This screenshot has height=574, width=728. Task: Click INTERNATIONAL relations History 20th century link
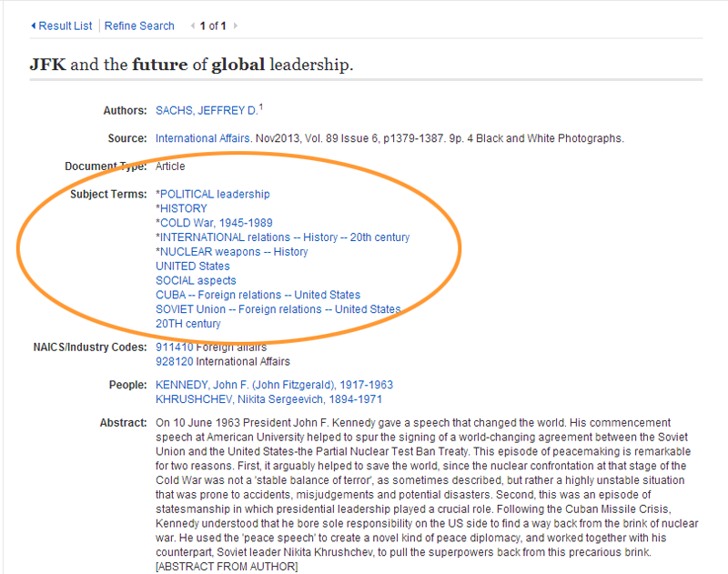point(284,237)
